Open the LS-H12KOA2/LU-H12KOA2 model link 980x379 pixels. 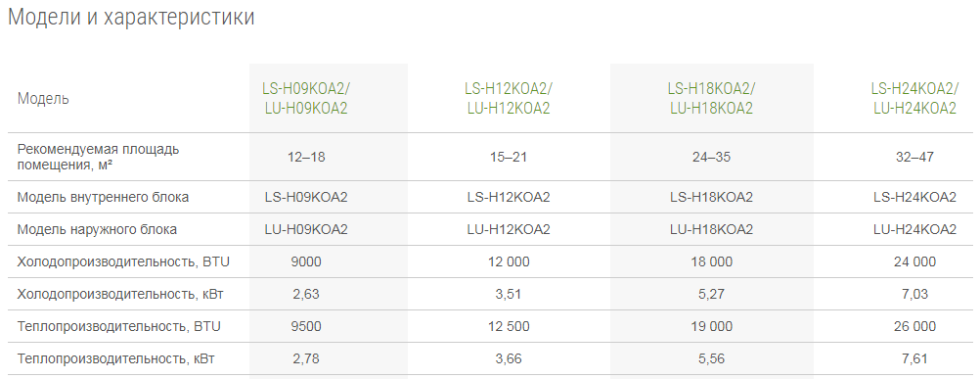tap(509, 98)
